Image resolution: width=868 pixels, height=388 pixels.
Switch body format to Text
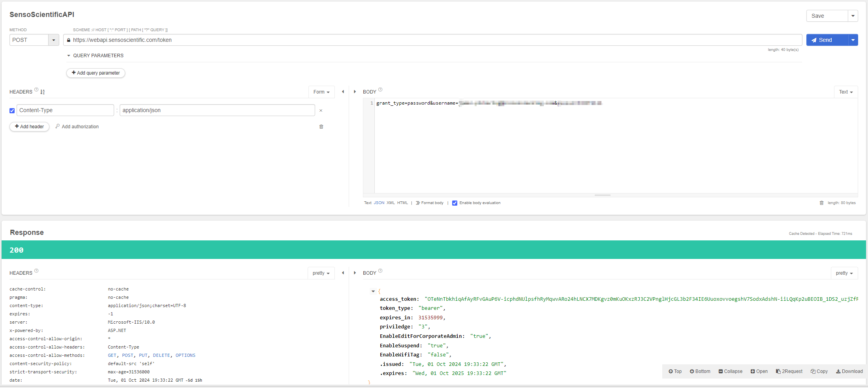pyautogui.click(x=368, y=203)
